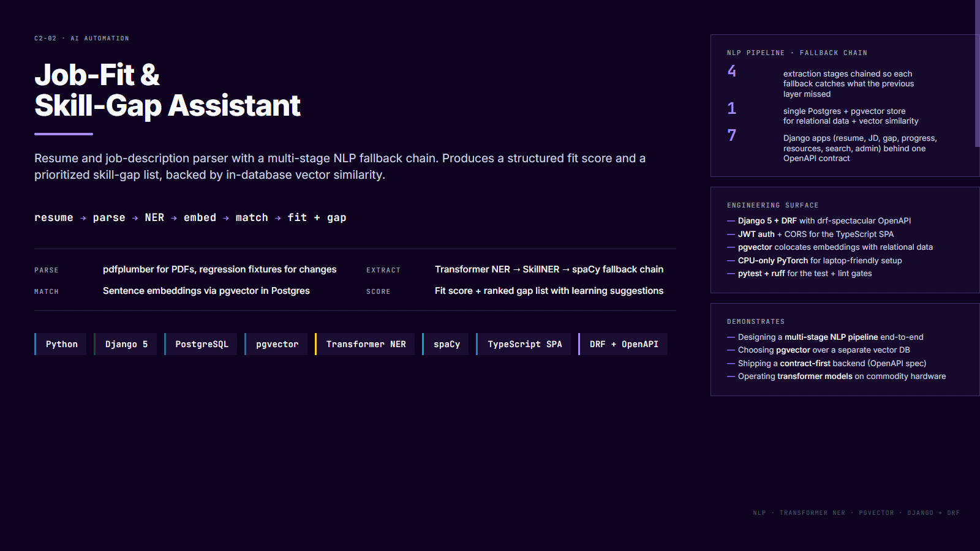Click the summary paragraph starting 'Resume and job-description parser'

pyautogui.click(x=340, y=167)
